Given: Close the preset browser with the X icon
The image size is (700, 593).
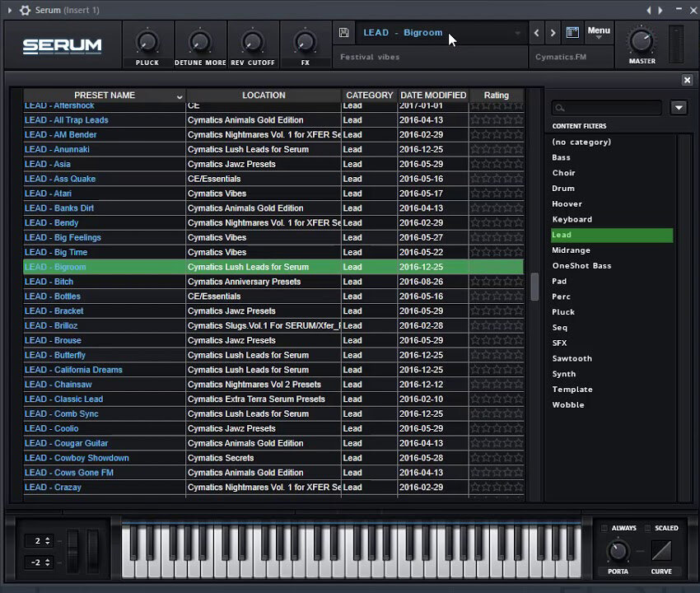Looking at the screenshot, I should pos(687,80).
